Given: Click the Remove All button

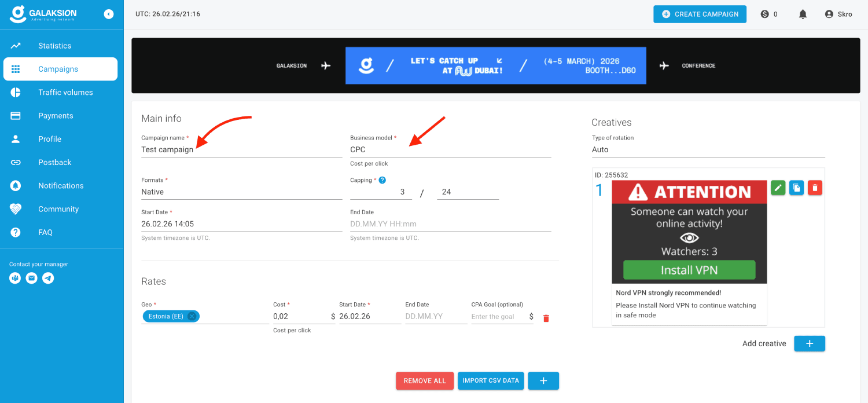Looking at the screenshot, I should [425, 380].
